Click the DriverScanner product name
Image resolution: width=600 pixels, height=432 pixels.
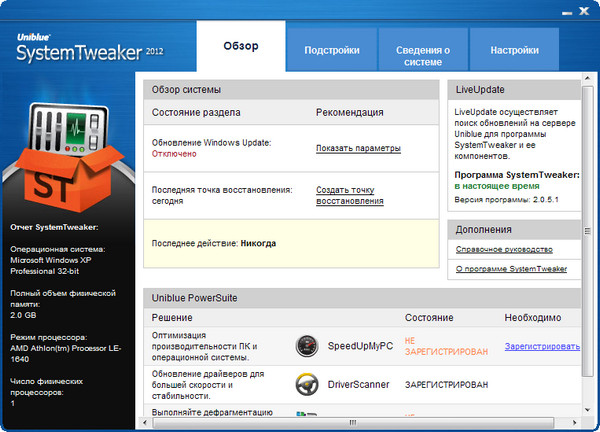tap(361, 384)
